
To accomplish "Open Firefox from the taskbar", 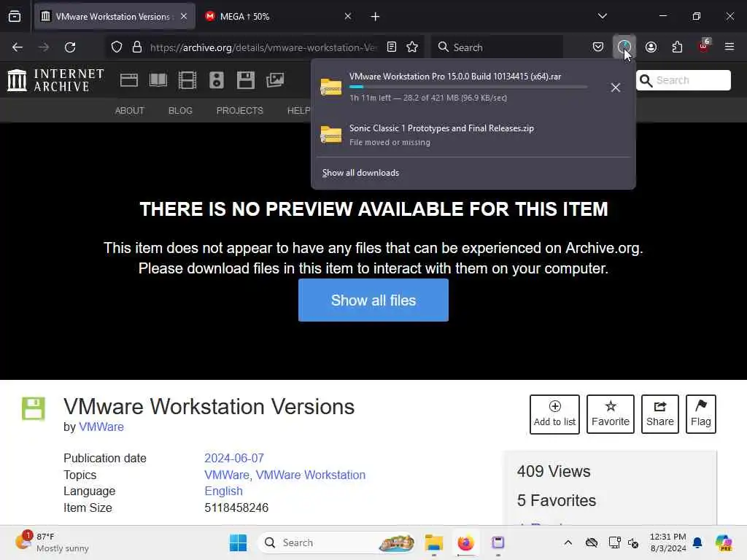I will (465, 542).
